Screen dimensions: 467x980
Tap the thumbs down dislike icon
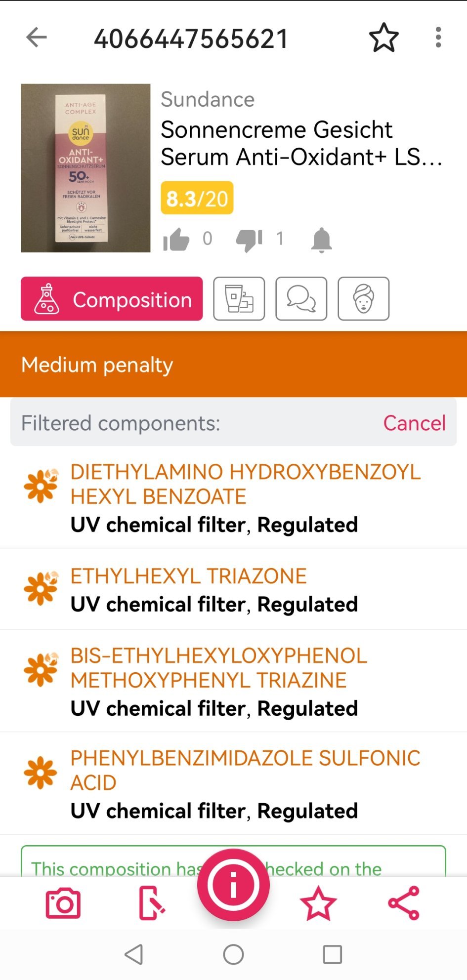pos(249,240)
